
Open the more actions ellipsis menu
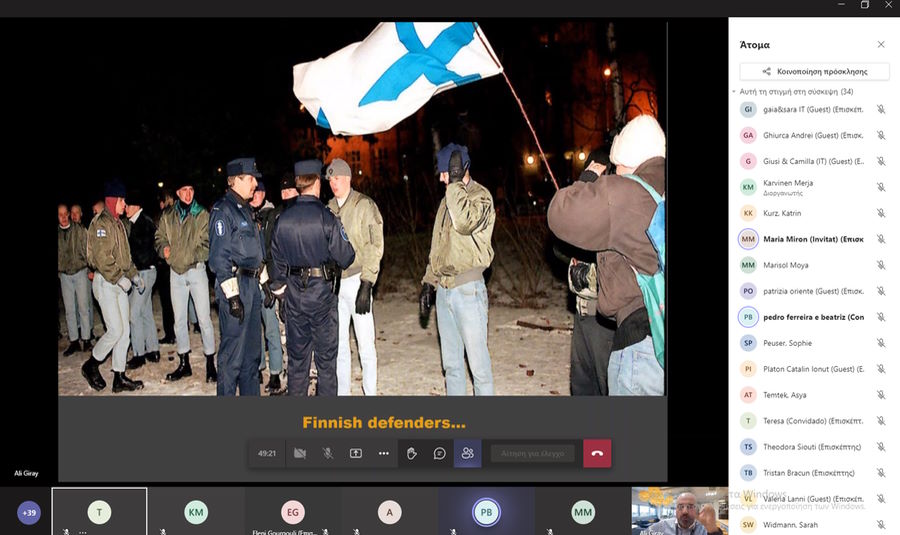point(383,453)
